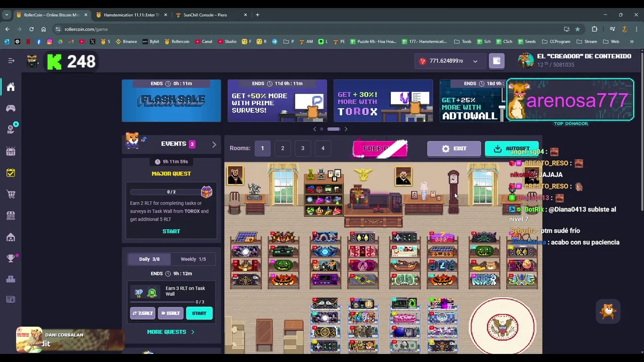Show the next banner with the right arrow
This screenshot has height=362, width=644.
pos(346,129)
